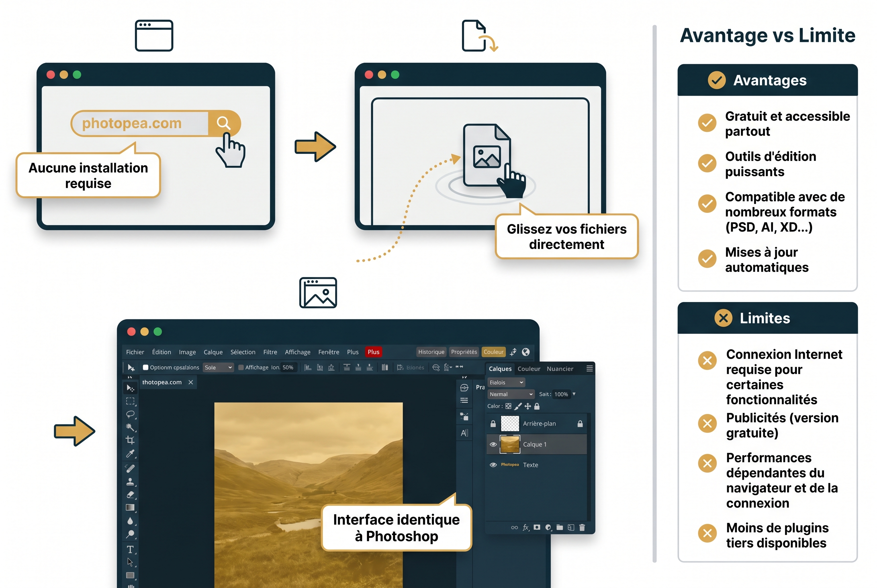Open the Eialois dropdown in layers panel
The width and height of the screenshot is (877, 588).
[506, 382]
